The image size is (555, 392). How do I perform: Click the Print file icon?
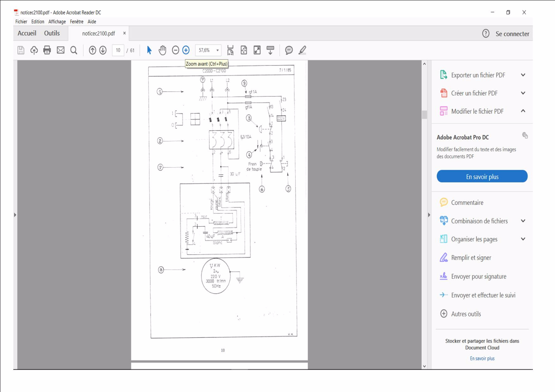(x=47, y=50)
